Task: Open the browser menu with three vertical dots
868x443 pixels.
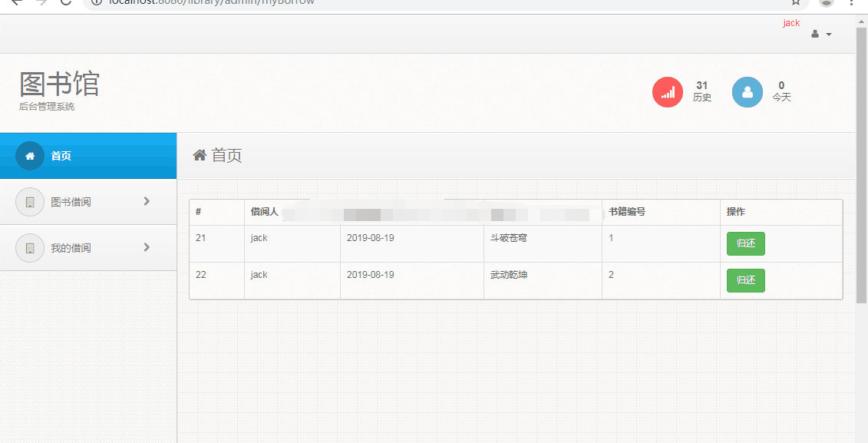Action: [853, 5]
